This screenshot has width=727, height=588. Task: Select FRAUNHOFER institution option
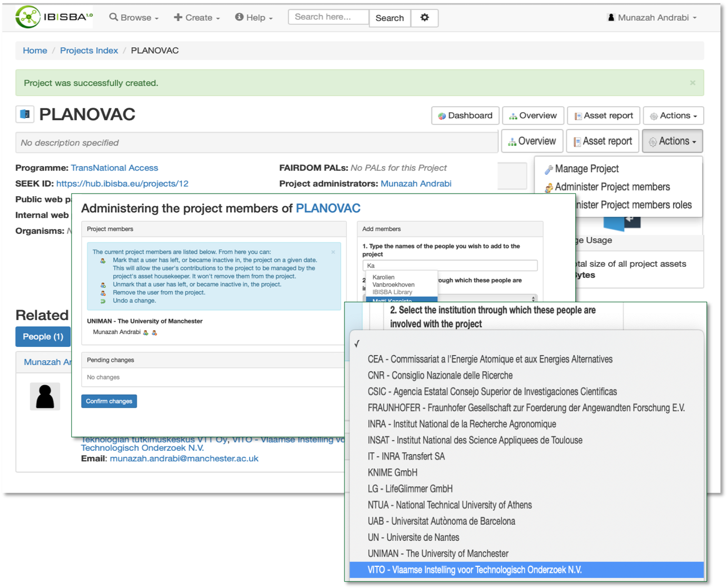click(x=526, y=408)
